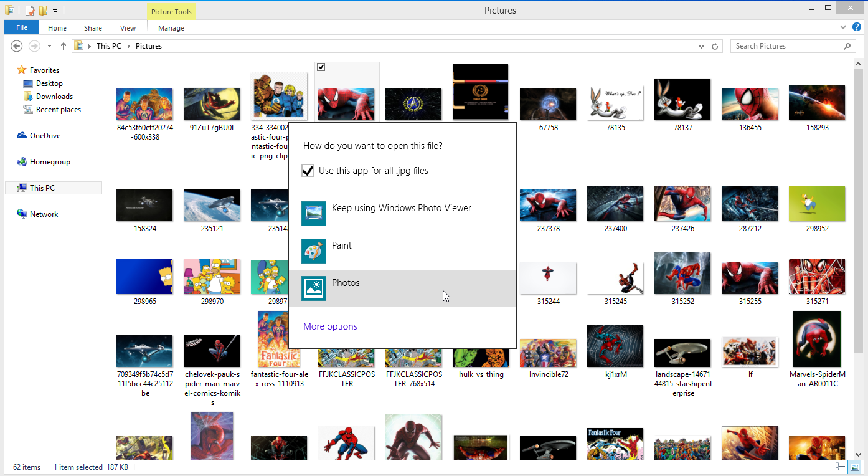Toggle 'Use this app for all .jpg files'
868x476 pixels.
point(308,171)
